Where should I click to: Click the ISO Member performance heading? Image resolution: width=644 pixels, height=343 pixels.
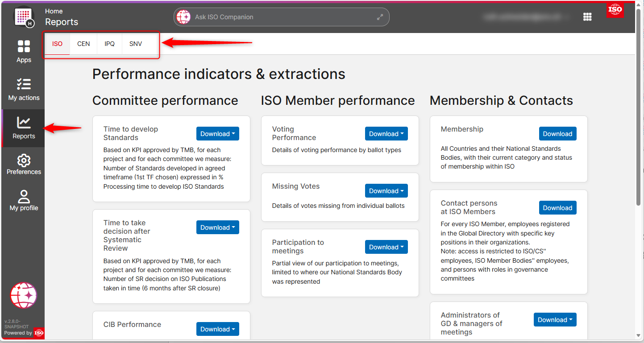(x=338, y=101)
